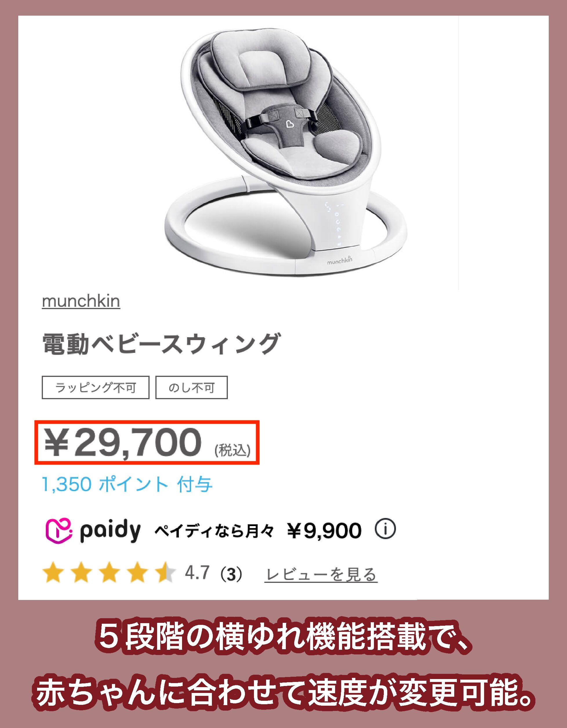
Task: Click the pink Paidy heart logo
Action: (58, 531)
